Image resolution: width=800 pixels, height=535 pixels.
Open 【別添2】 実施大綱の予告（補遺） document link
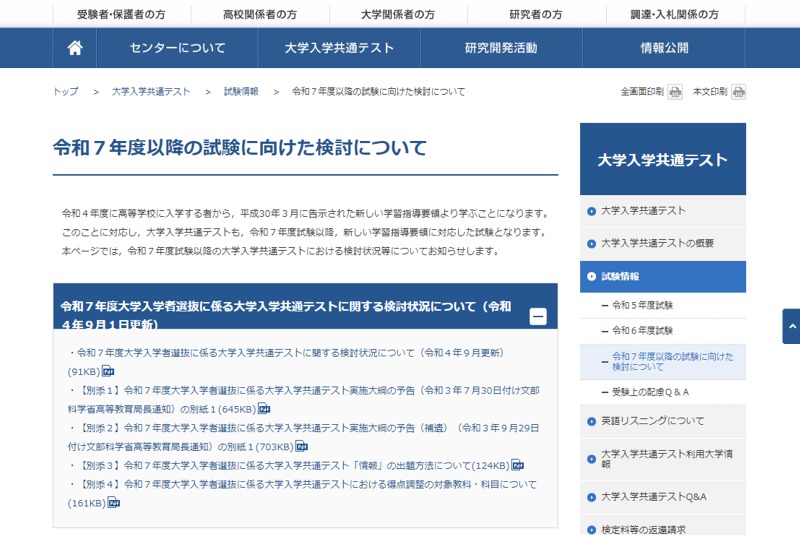coord(304,437)
